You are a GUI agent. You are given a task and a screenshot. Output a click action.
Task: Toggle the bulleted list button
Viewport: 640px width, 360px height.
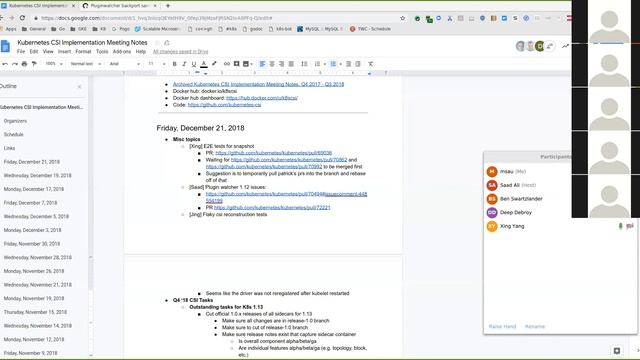point(333,64)
